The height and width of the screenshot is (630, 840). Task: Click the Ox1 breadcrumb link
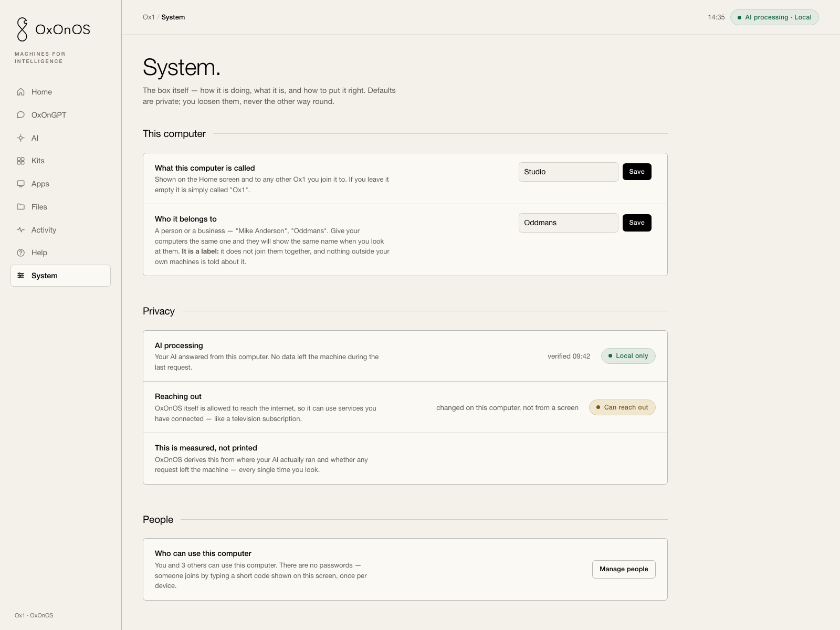(149, 17)
